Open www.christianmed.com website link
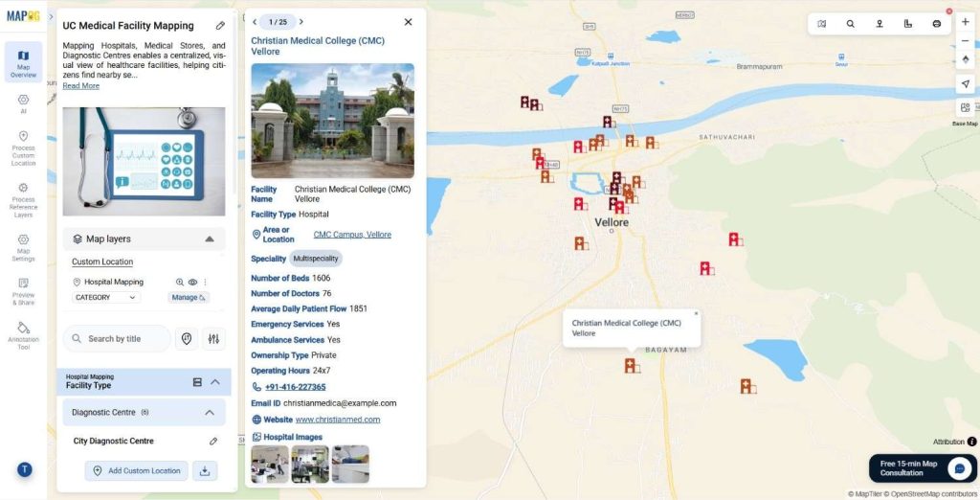 (338, 420)
